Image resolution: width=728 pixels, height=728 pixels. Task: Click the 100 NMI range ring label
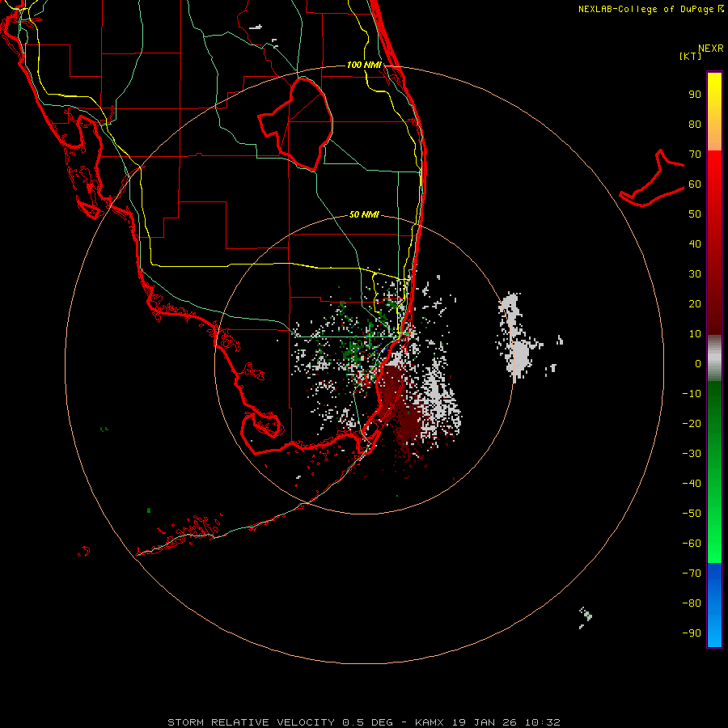coord(364,65)
